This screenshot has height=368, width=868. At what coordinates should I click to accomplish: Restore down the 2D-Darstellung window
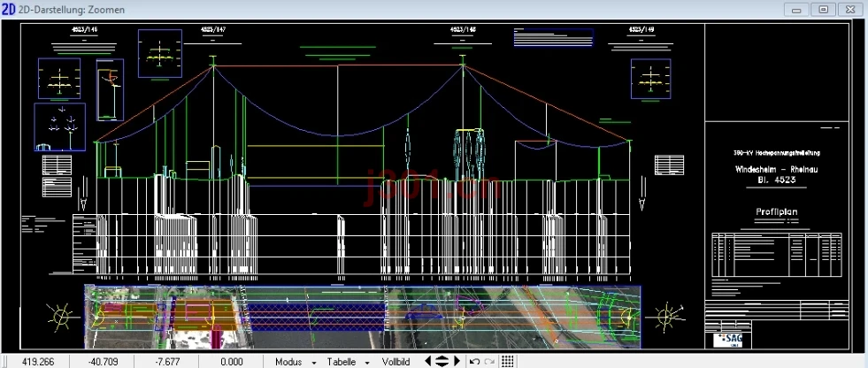click(824, 10)
